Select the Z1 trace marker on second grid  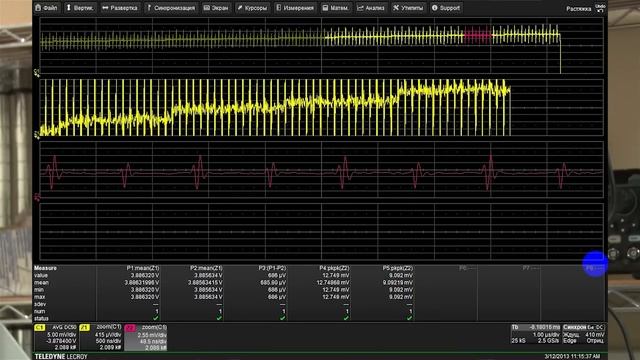37,135
